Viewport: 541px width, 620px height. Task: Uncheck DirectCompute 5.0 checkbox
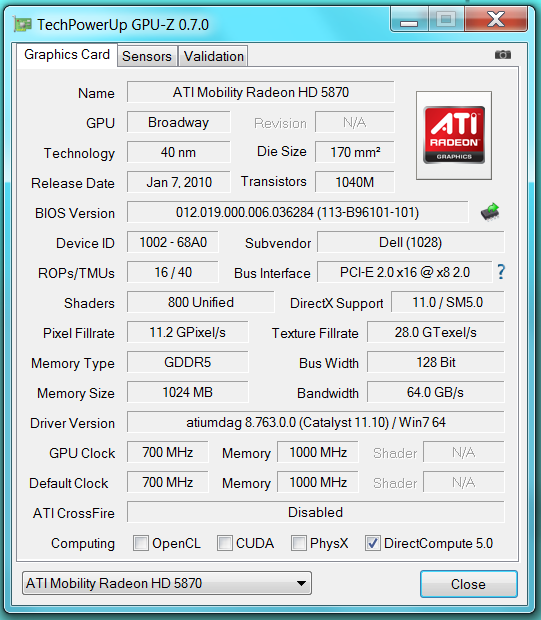click(x=373, y=543)
